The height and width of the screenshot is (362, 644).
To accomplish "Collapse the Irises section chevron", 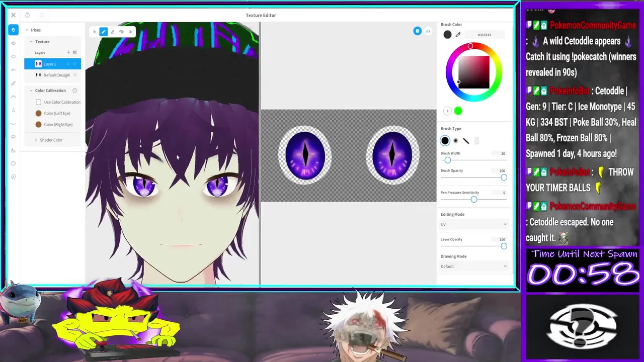I will pos(27,30).
